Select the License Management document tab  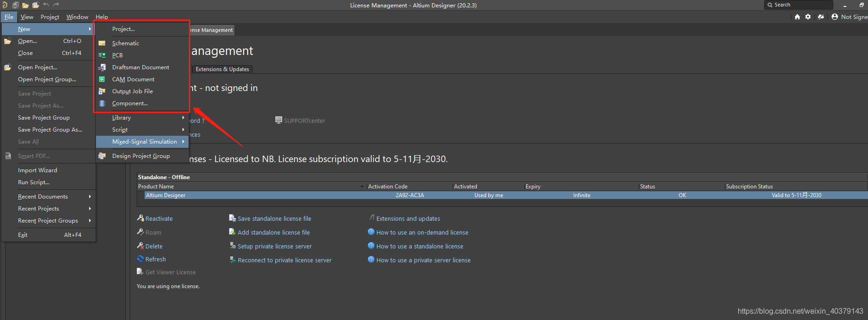pos(211,30)
